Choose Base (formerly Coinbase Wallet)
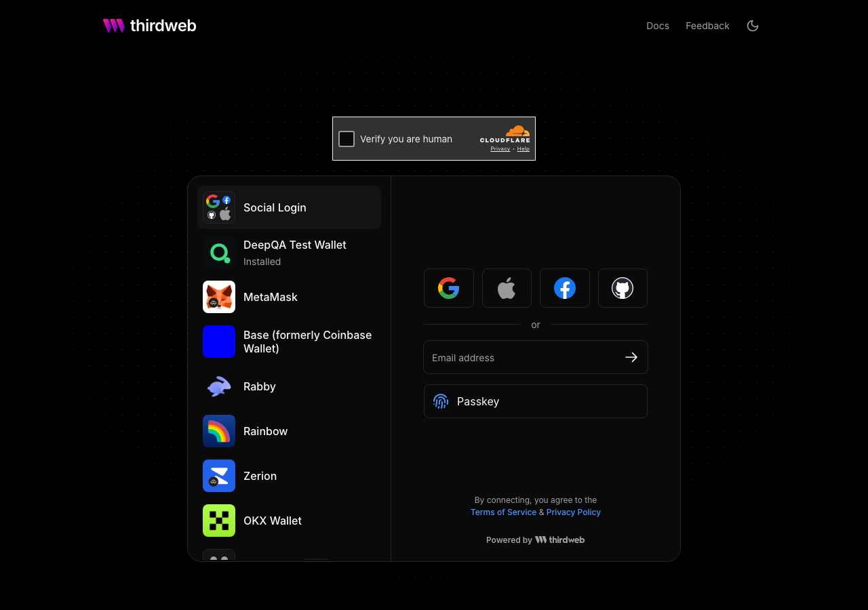The width and height of the screenshot is (868, 610). coord(289,342)
